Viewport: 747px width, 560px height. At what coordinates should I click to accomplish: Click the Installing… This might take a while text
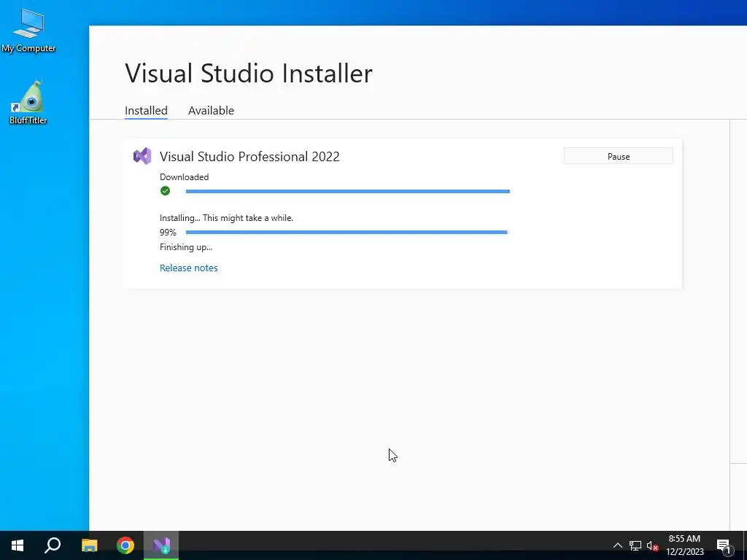click(226, 218)
